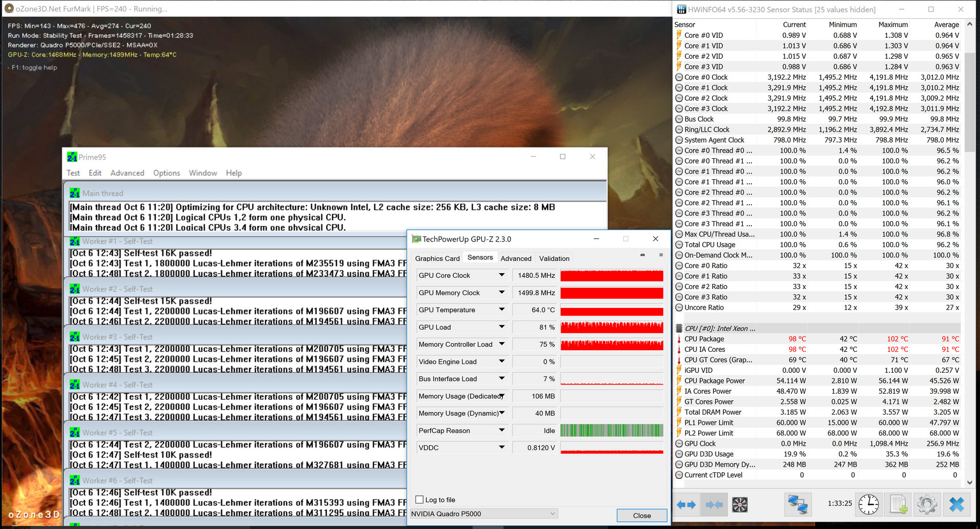Click HWiNFO Maximum column header
This screenshot has width=980, height=529.
(884, 25)
